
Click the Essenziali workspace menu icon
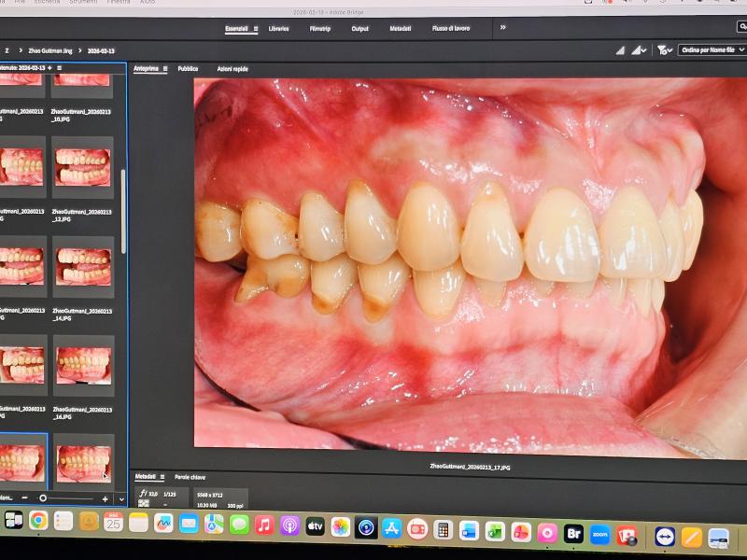[x=256, y=29]
